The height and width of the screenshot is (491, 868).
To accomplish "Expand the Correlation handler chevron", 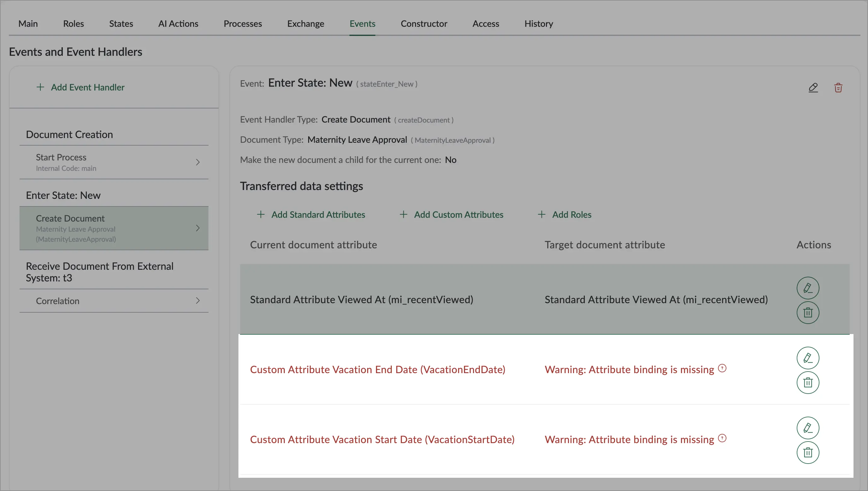I will pos(198,300).
